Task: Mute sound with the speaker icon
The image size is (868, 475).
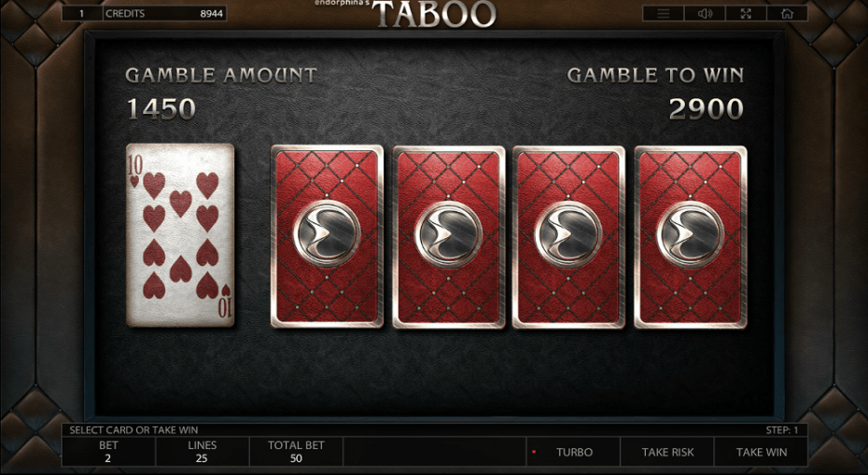Action: 705,14
